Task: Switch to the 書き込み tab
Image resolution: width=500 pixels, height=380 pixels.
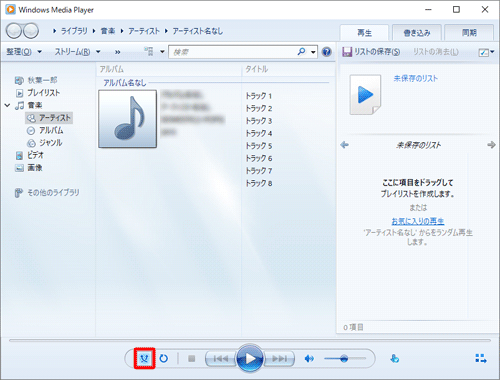Action: click(x=417, y=33)
